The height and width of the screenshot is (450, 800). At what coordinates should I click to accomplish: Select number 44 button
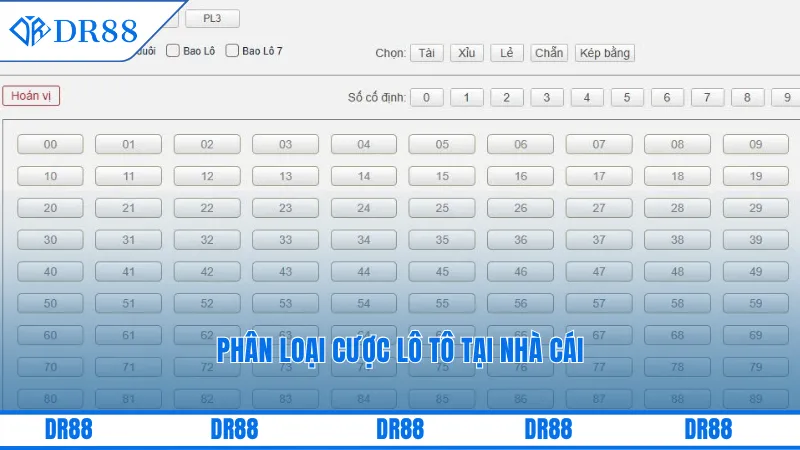click(364, 271)
